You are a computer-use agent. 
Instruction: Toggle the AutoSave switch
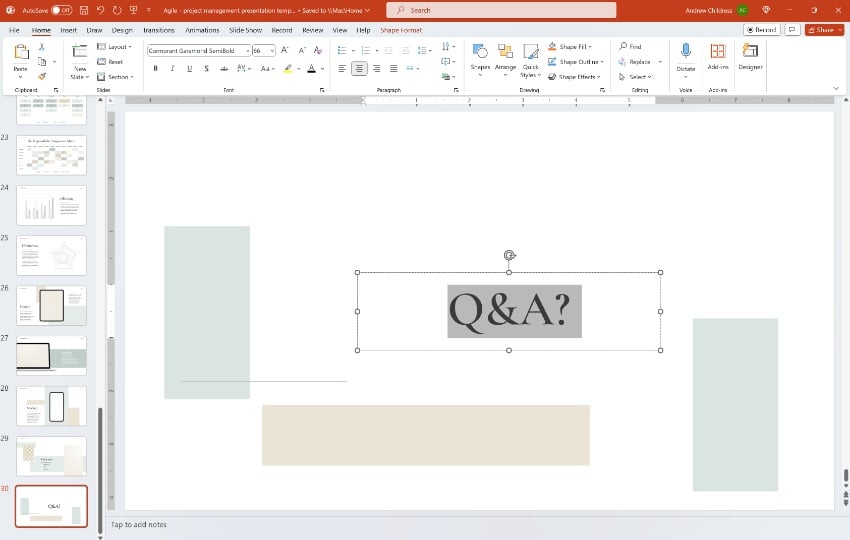(62, 10)
